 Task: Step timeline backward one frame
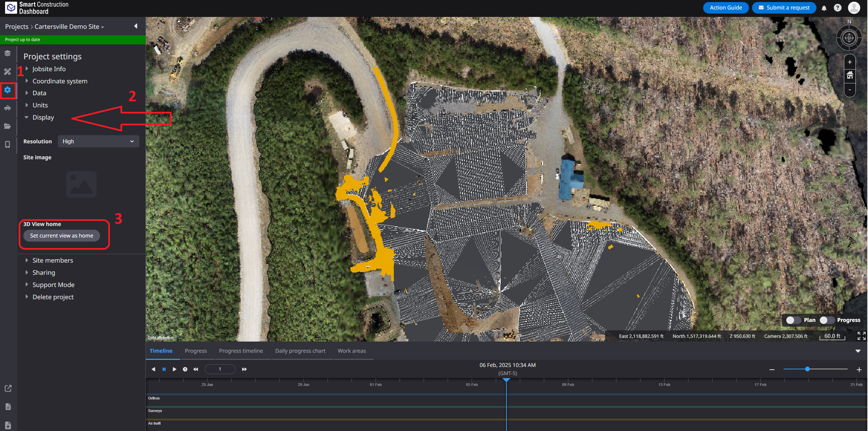pos(153,369)
